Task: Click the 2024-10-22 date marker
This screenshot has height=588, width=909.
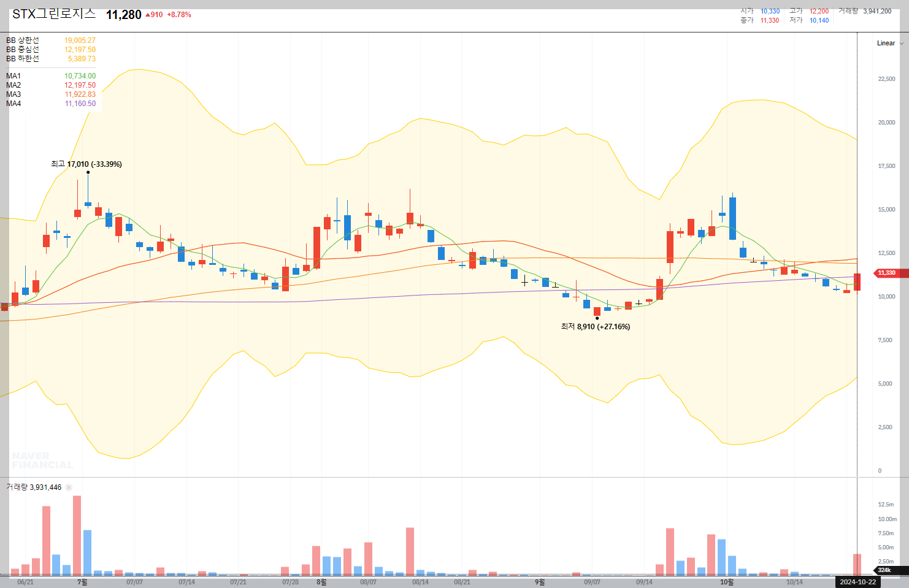Action: click(x=857, y=582)
